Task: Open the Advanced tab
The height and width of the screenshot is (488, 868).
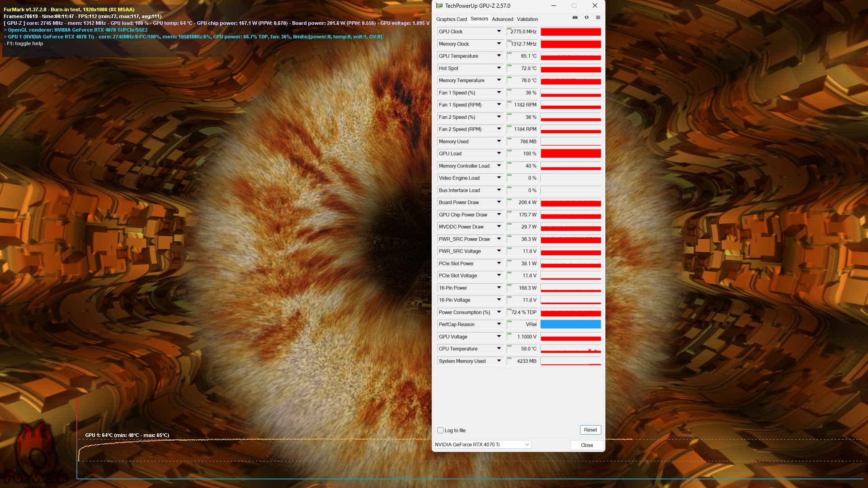Action: pyautogui.click(x=502, y=19)
